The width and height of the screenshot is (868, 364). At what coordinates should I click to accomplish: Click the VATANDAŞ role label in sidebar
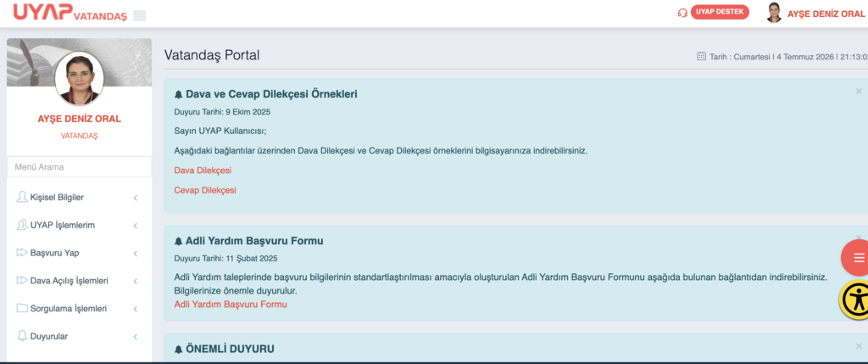(79, 136)
